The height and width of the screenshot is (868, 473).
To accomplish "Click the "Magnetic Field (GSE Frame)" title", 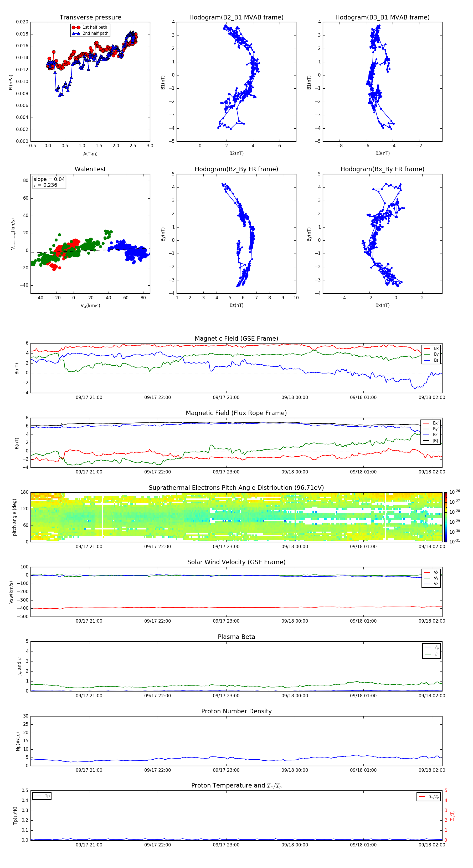I will point(236,339).
